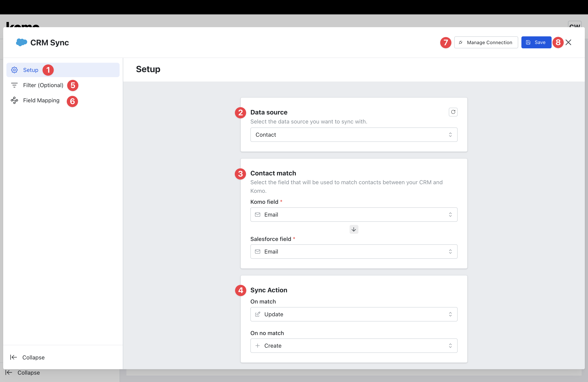The width and height of the screenshot is (588, 382).
Task: Click the Salesforce cloud logo
Action: pos(21,42)
